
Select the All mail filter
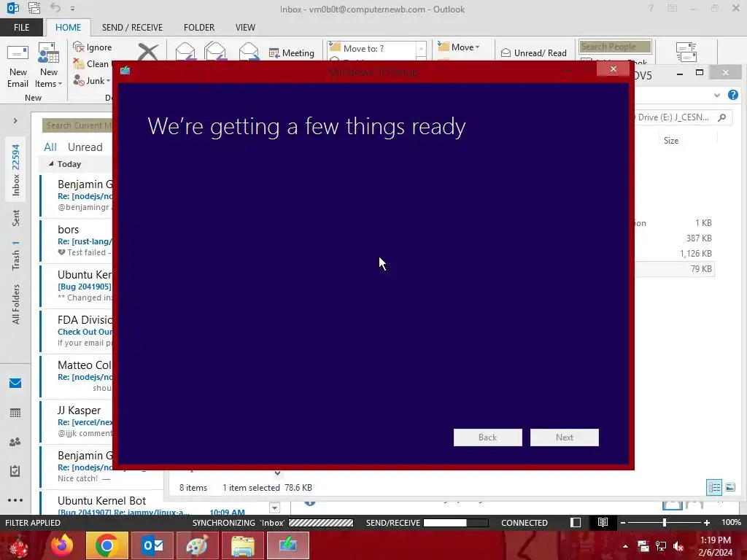tap(50, 147)
